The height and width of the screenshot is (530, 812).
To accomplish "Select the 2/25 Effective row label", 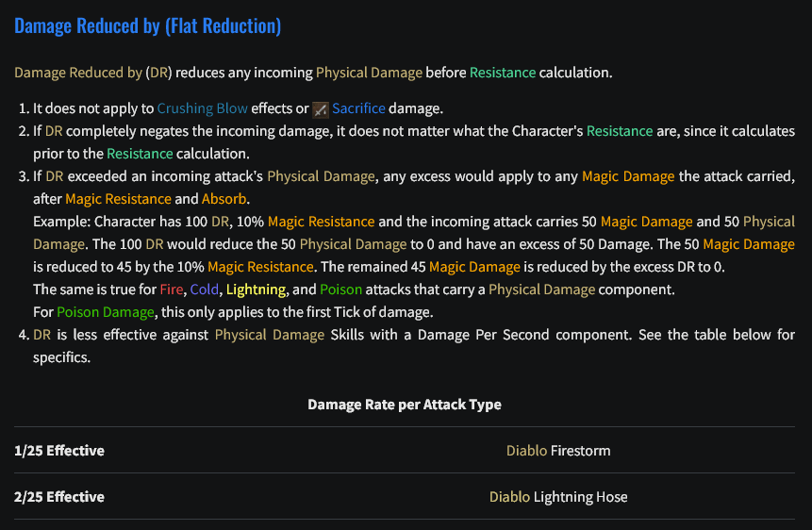I will pyautogui.click(x=59, y=497).
